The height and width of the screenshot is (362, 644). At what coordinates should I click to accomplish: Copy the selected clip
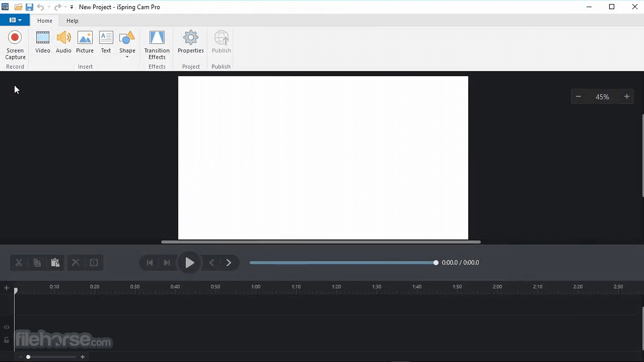click(x=37, y=263)
